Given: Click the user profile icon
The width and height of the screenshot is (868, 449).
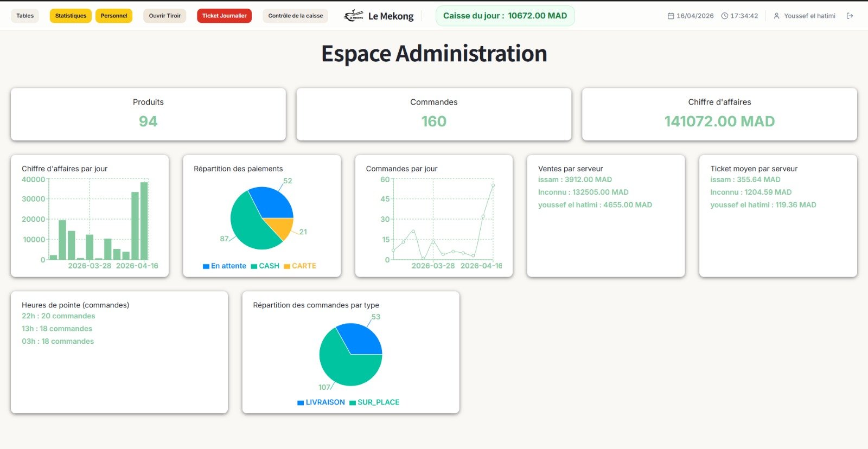Looking at the screenshot, I should tap(776, 16).
